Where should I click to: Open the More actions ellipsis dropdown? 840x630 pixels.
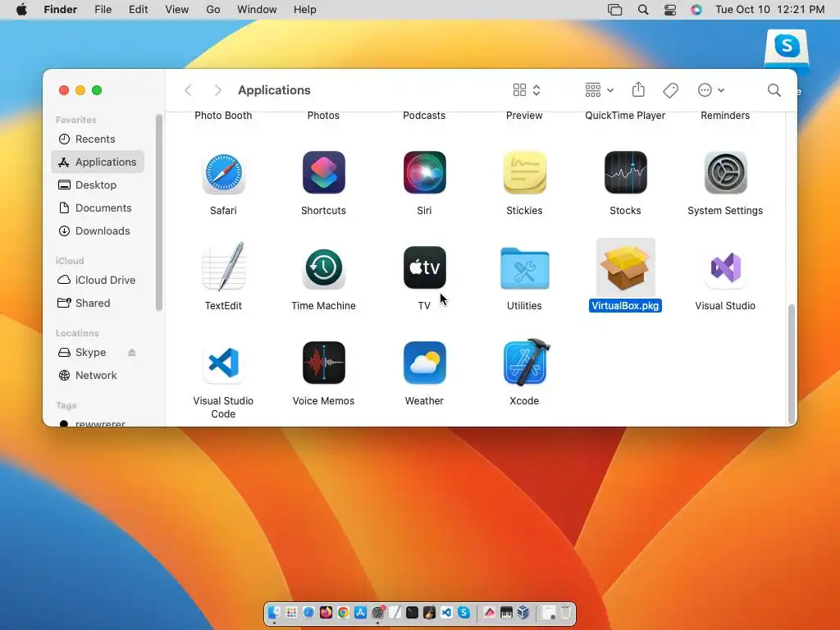711,90
